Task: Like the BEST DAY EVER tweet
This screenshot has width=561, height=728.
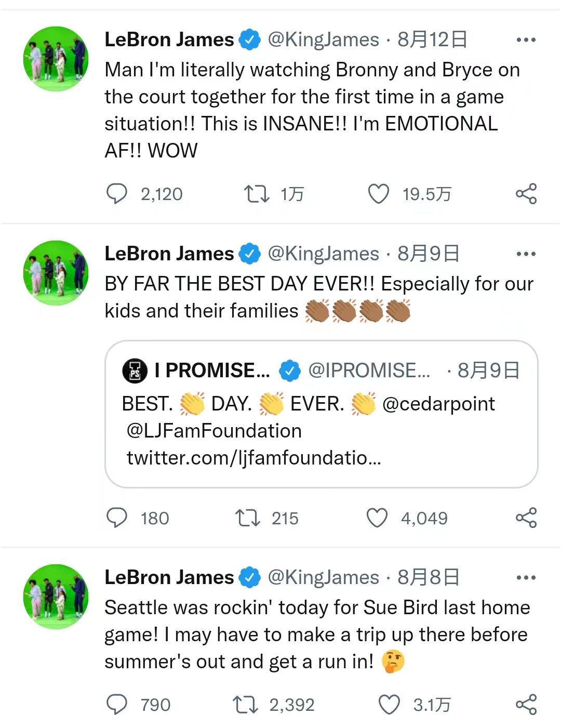Action: click(x=377, y=518)
